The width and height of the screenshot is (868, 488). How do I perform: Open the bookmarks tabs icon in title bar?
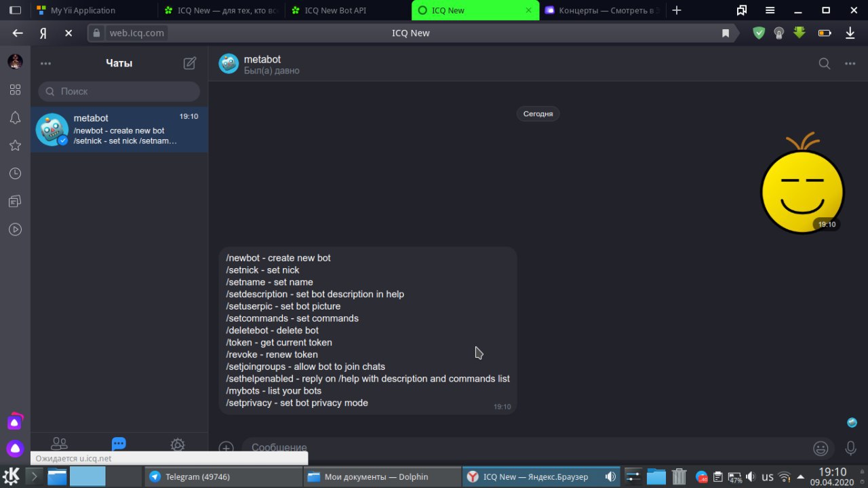pos(742,10)
